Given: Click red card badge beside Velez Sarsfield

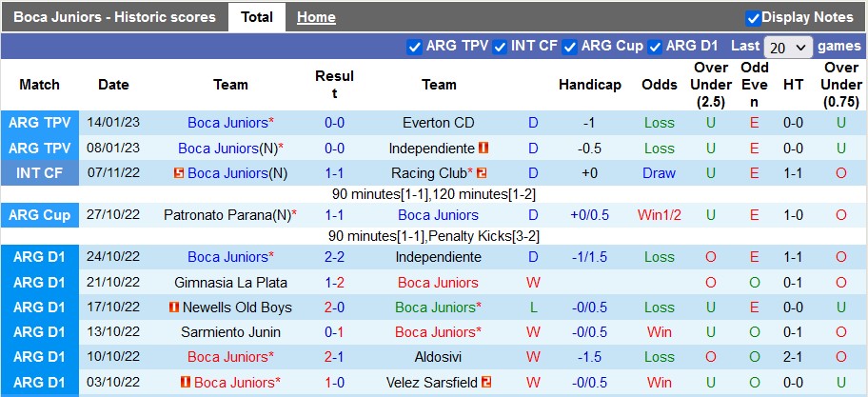Looking at the screenshot, I should click(485, 382).
